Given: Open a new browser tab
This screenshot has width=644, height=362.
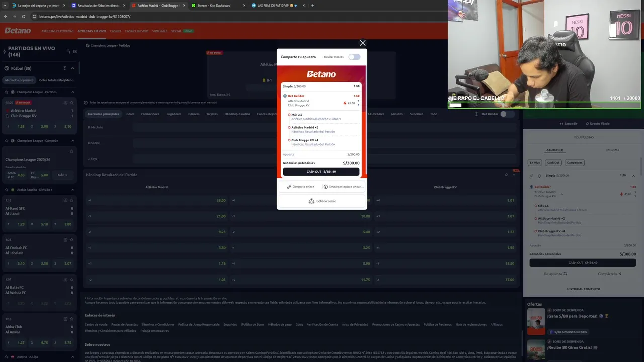Looking at the screenshot, I should pos(312,6).
